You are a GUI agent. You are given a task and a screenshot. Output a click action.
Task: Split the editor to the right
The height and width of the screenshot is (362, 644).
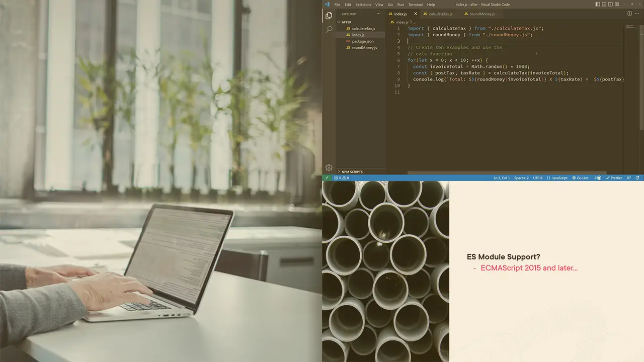(x=629, y=14)
